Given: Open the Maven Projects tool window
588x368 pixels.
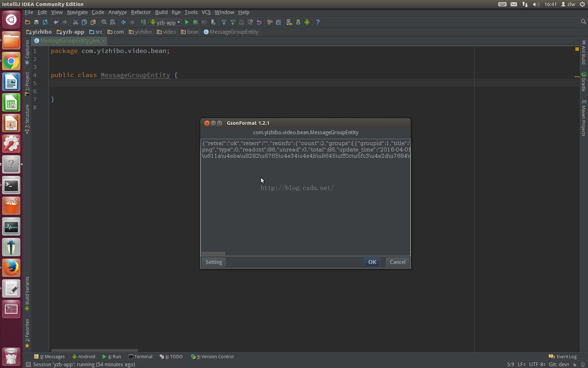Looking at the screenshot, I should click(583, 118).
